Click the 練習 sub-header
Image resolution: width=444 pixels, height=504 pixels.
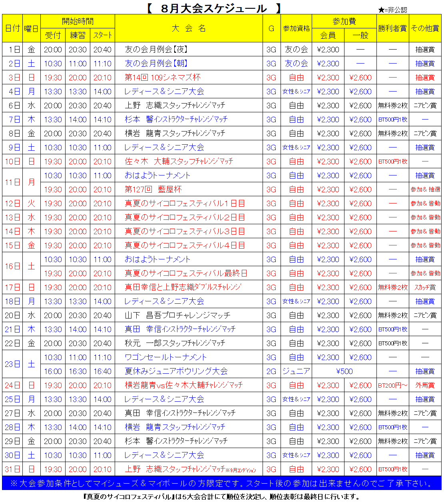click(78, 35)
